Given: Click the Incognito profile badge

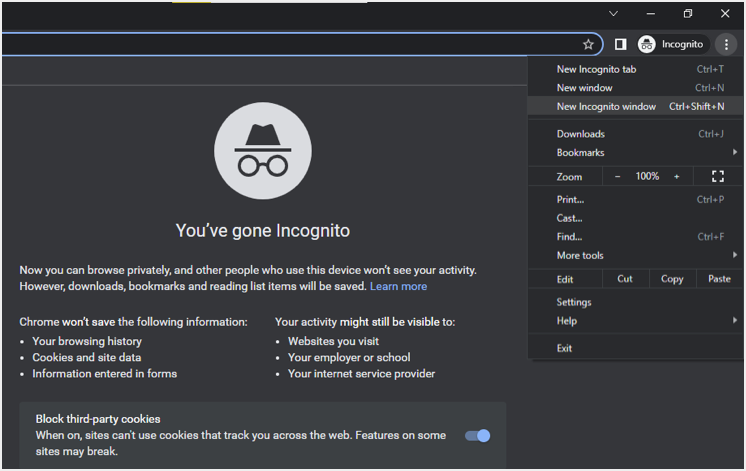Looking at the screenshot, I should point(672,44).
